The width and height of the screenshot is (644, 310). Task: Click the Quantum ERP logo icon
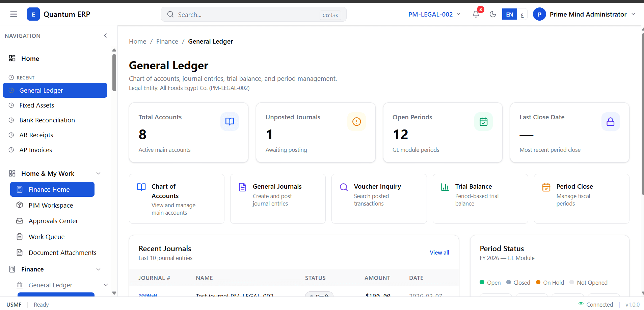[33, 14]
